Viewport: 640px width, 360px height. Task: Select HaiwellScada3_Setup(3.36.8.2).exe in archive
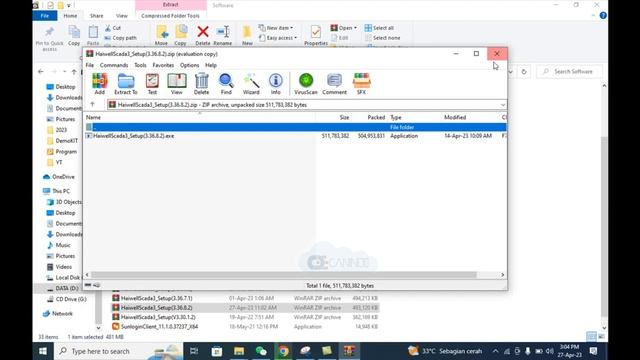(133, 136)
